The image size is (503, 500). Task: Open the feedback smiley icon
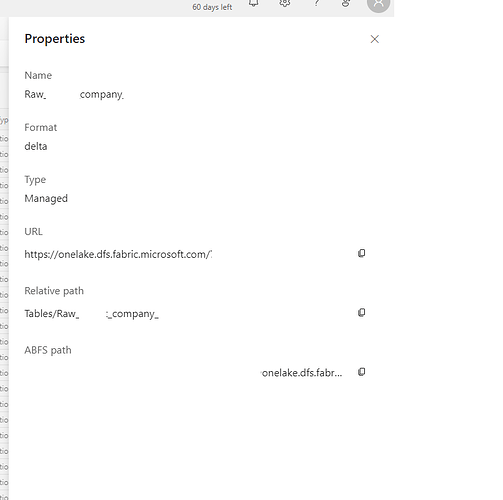[346, 3]
